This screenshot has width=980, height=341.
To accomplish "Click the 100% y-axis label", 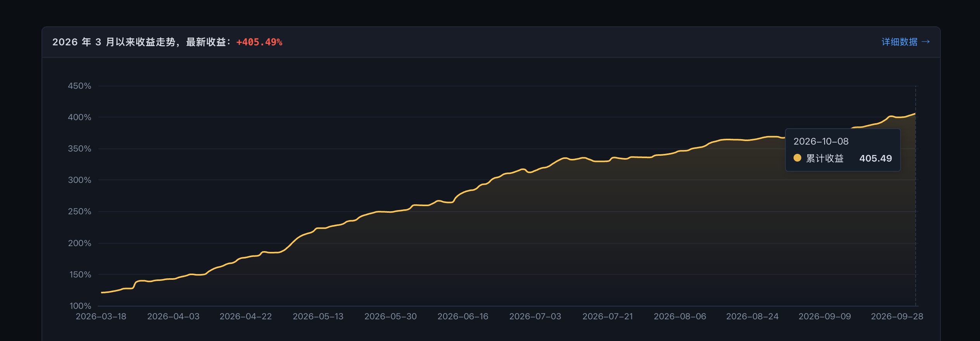I will coord(80,306).
